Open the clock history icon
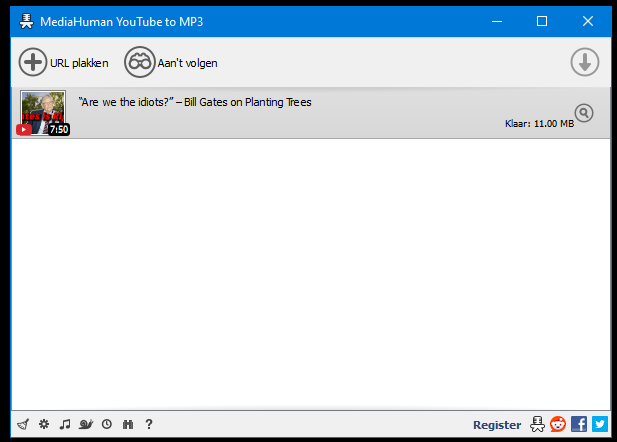The height and width of the screenshot is (442, 617). pos(107,424)
